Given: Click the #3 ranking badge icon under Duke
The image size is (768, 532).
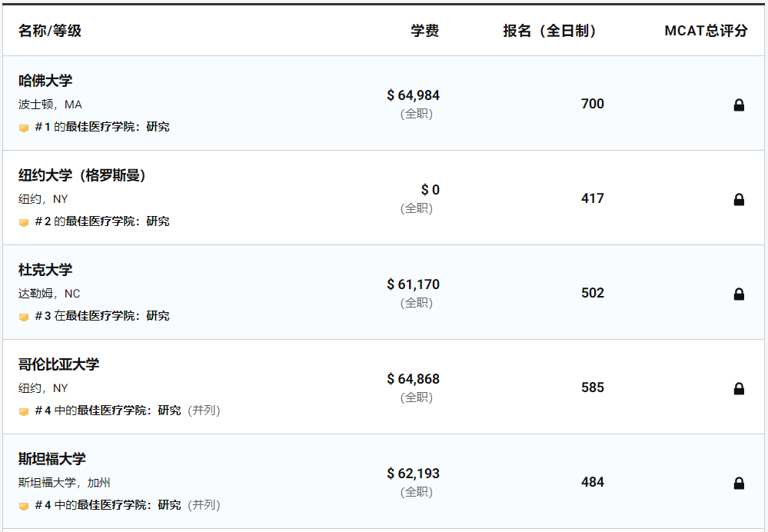Looking at the screenshot, I should tap(24, 317).
